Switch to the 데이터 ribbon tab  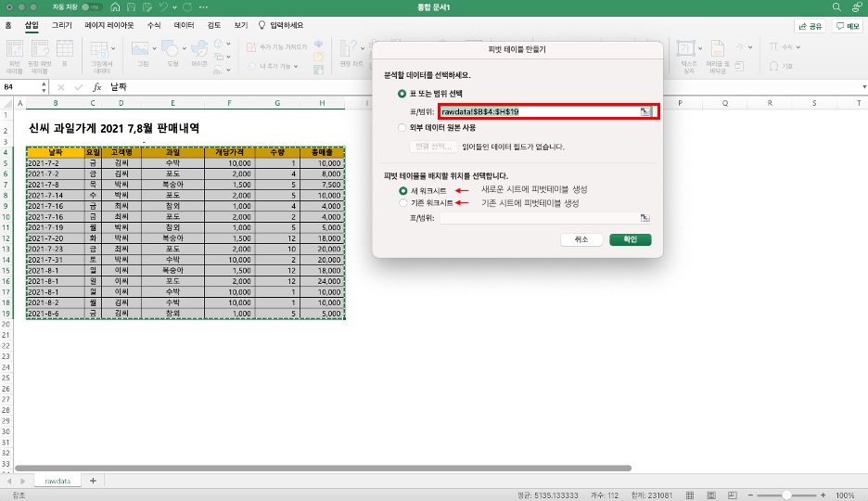[x=184, y=26]
